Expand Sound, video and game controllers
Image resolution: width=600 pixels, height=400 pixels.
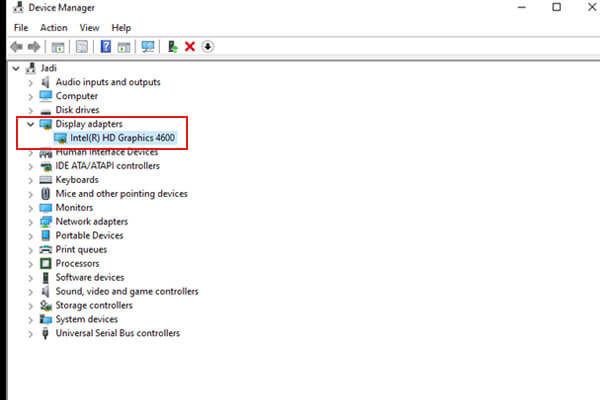pos(30,292)
